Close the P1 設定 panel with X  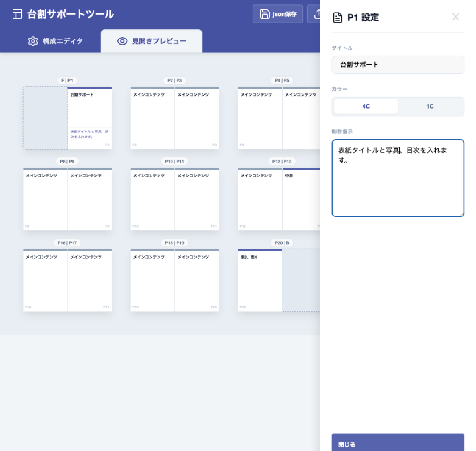tap(456, 17)
